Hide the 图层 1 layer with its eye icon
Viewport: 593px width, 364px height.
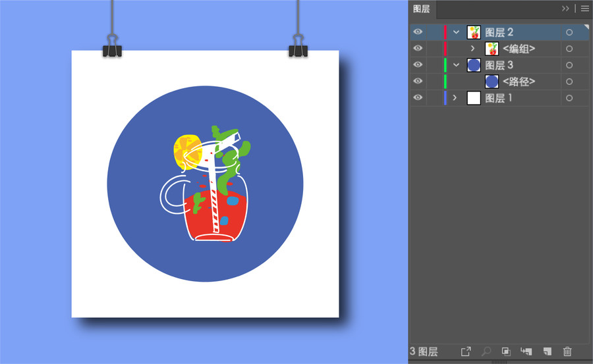pos(418,97)
